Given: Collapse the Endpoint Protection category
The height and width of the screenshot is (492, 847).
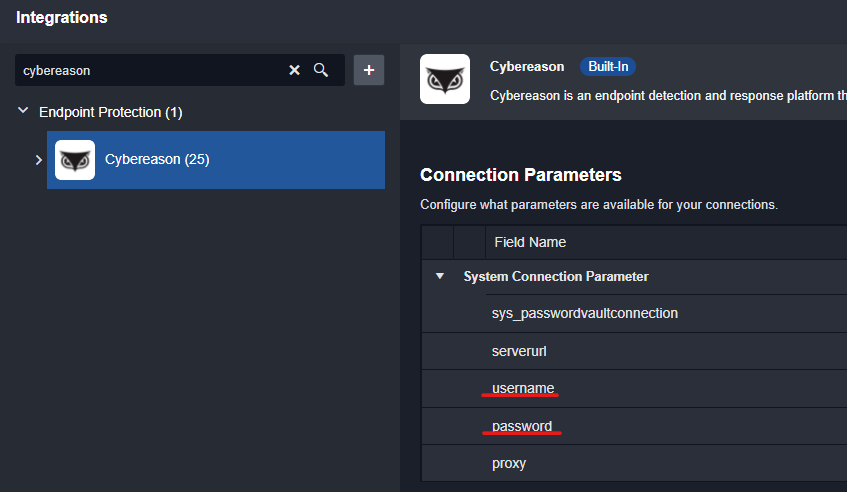Looking at the screenshot, I should click(23, 112).
